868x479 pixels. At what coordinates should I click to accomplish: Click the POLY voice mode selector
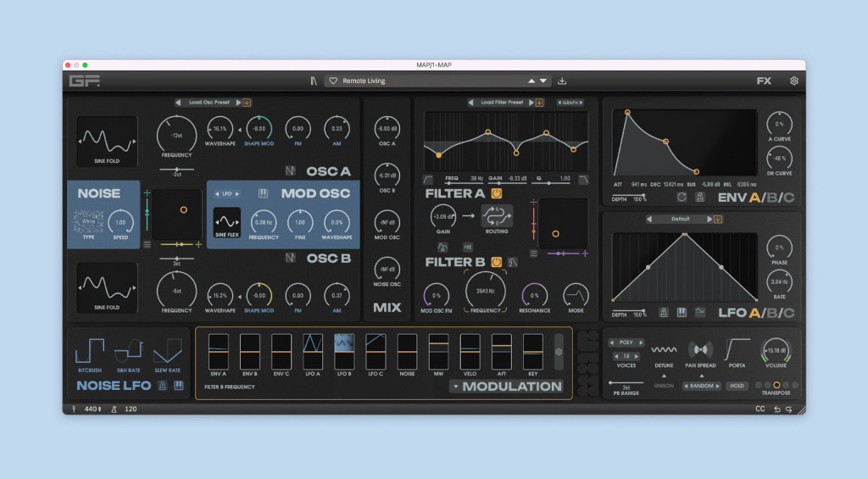tap(627, 343)
